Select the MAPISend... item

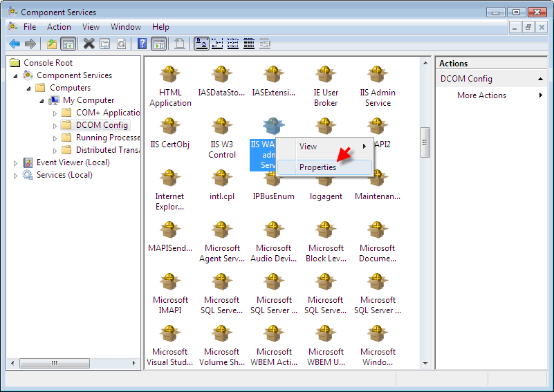pyautogui.click(x=170, y=237)
